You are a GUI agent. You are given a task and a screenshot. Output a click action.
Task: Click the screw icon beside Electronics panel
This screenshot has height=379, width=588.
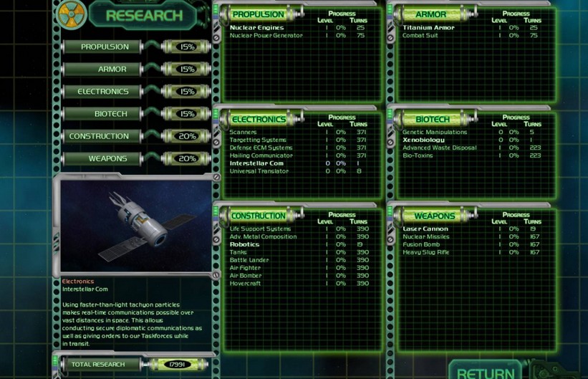click(216, 143)
